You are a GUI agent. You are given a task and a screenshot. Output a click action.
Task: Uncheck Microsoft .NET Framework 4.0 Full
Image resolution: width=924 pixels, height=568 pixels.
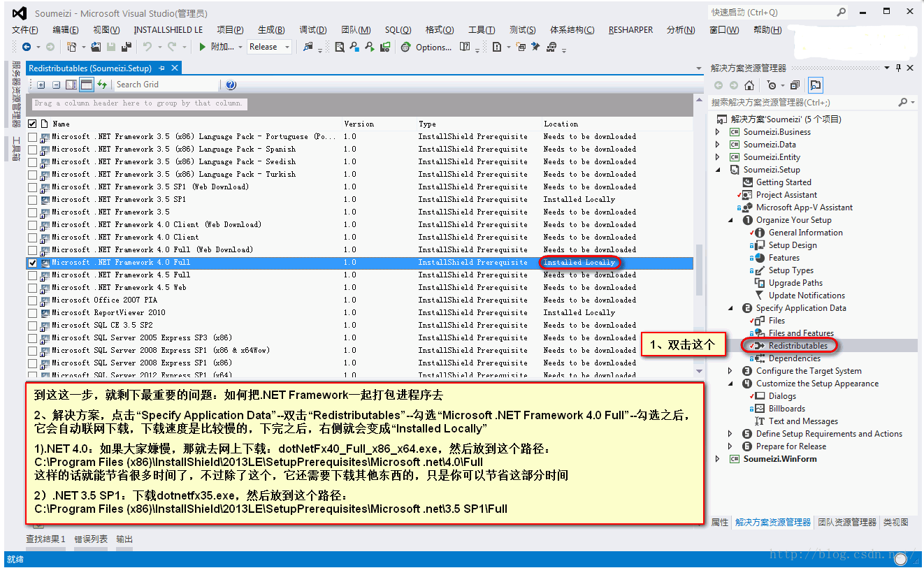(x=32, y=263)
